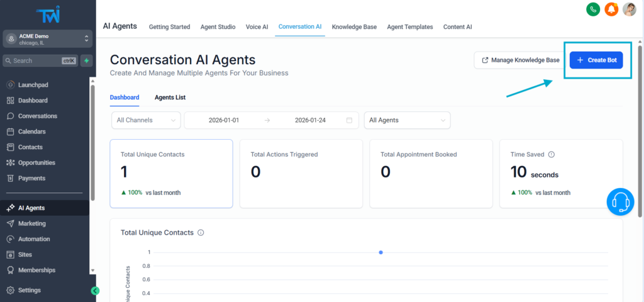Collapse sidebar with green arrow icon
The image size is (644, 302).
point(95,291)
